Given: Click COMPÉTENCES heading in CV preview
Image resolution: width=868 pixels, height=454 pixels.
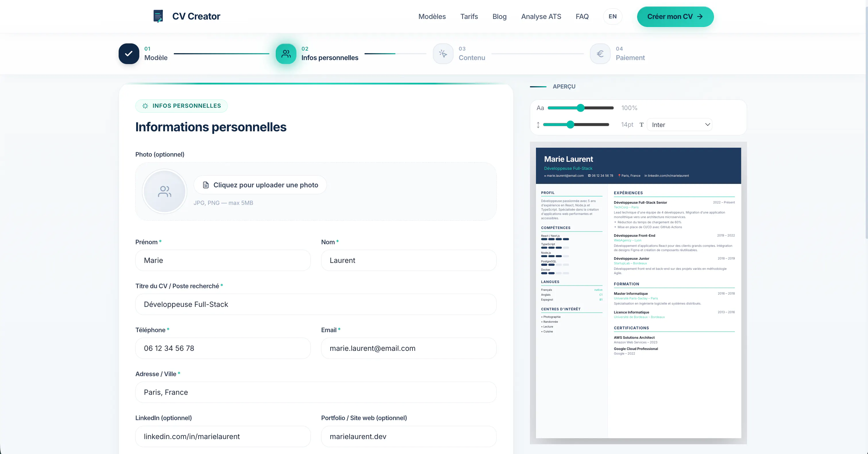Looking at the screenshot, I should point(556,228).
